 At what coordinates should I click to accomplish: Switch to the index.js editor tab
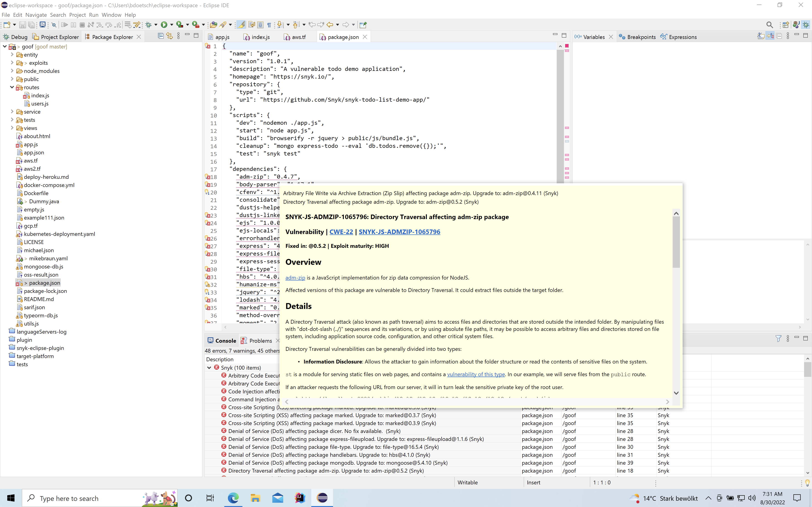[x=260, y=37]
